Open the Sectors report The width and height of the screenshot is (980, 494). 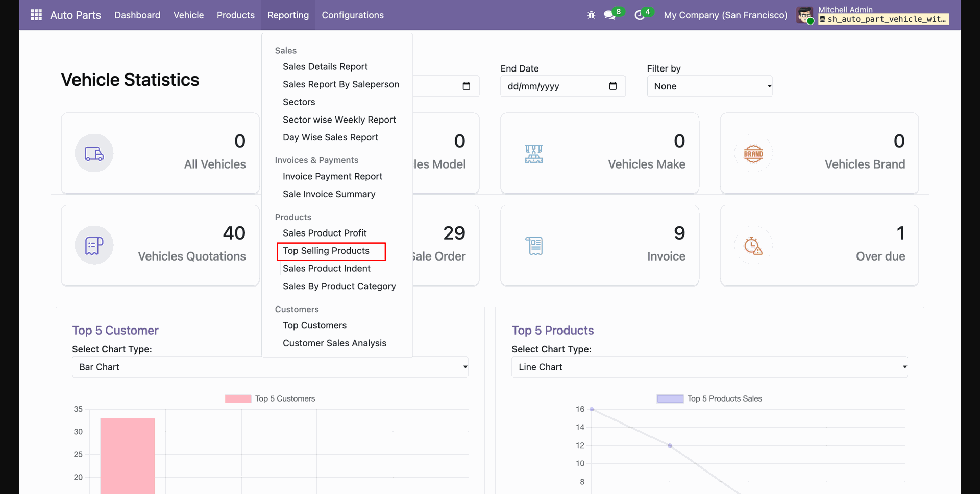click(x=299, y=102)
